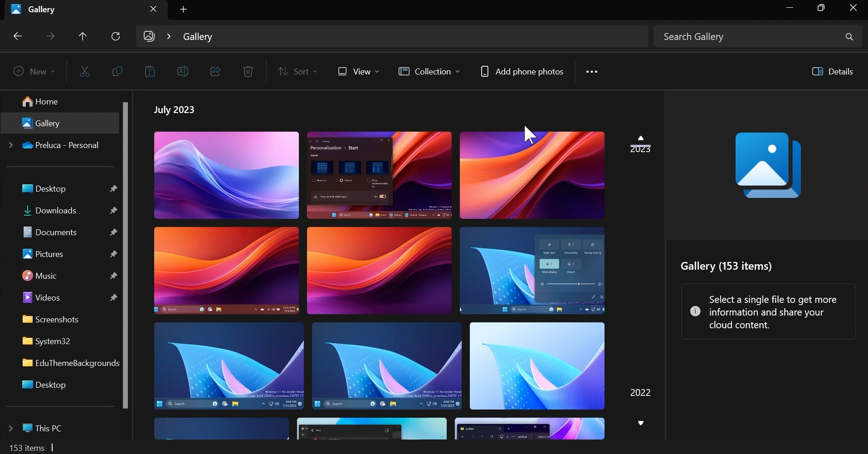868x454 pixels.
Task: Switch to the Gallery tab
Action: [x=41, y=9]
